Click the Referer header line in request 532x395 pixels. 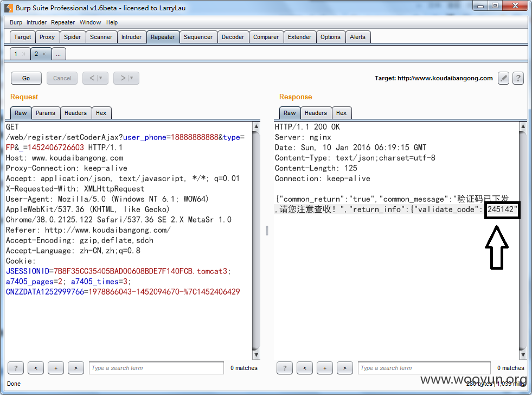(x=88, y=230)
